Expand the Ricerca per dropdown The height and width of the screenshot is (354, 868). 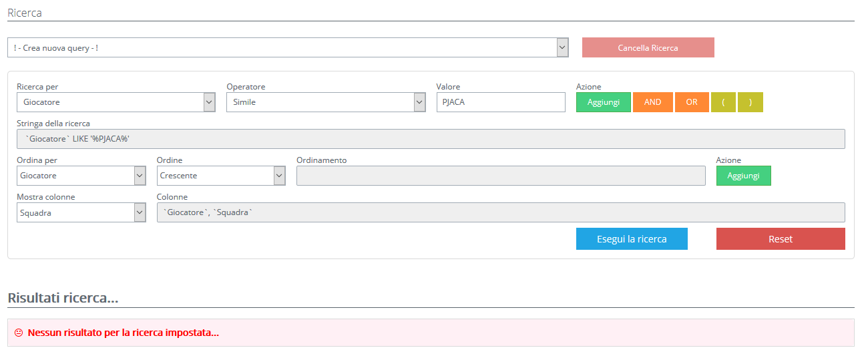pos(116,102)
